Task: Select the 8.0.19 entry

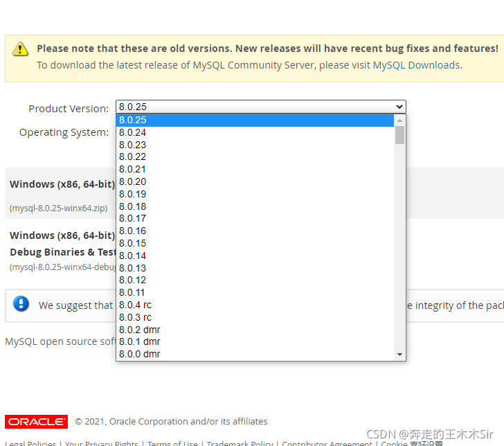Action: coord(255,194)
